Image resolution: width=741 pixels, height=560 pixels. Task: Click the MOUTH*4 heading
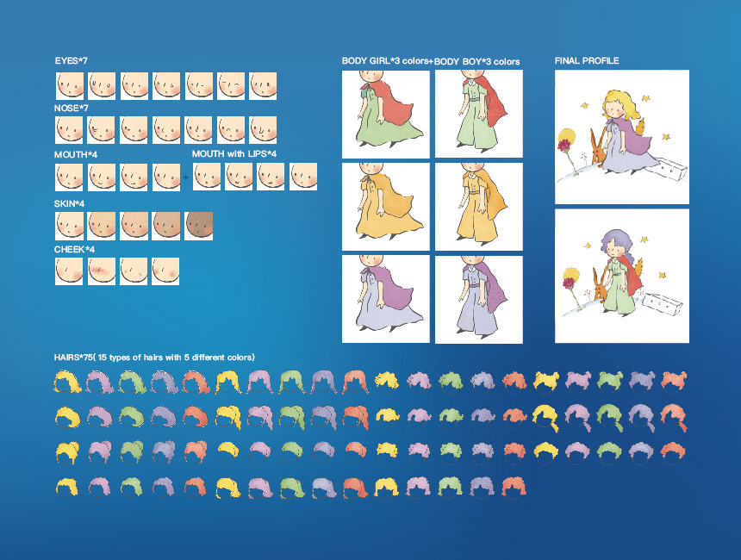point(76,154)
